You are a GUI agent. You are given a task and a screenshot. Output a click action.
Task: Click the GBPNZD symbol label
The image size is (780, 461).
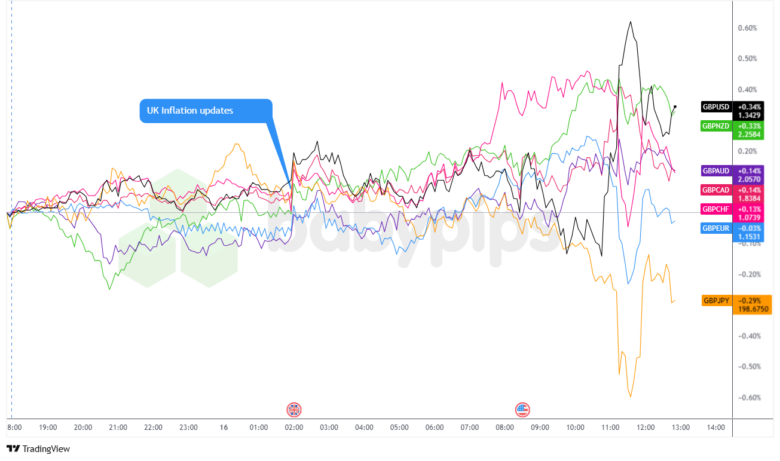coord(717,126)
